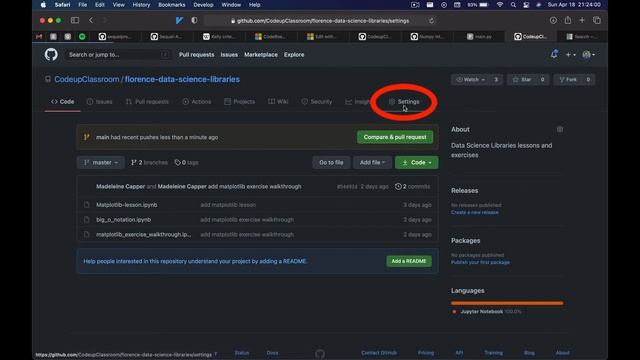
Task: Go back with Safari back arrow
Action: (x=91, y=20)
